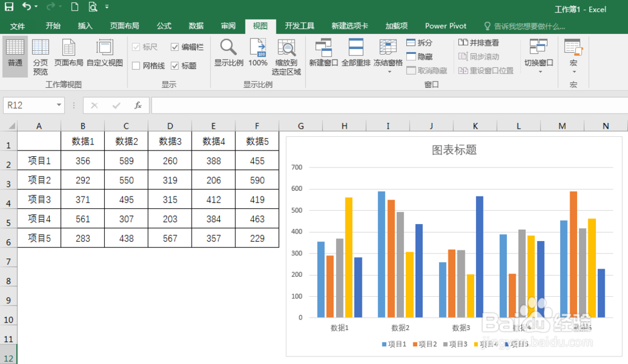Open the File (文件) tab

(17, 26)
